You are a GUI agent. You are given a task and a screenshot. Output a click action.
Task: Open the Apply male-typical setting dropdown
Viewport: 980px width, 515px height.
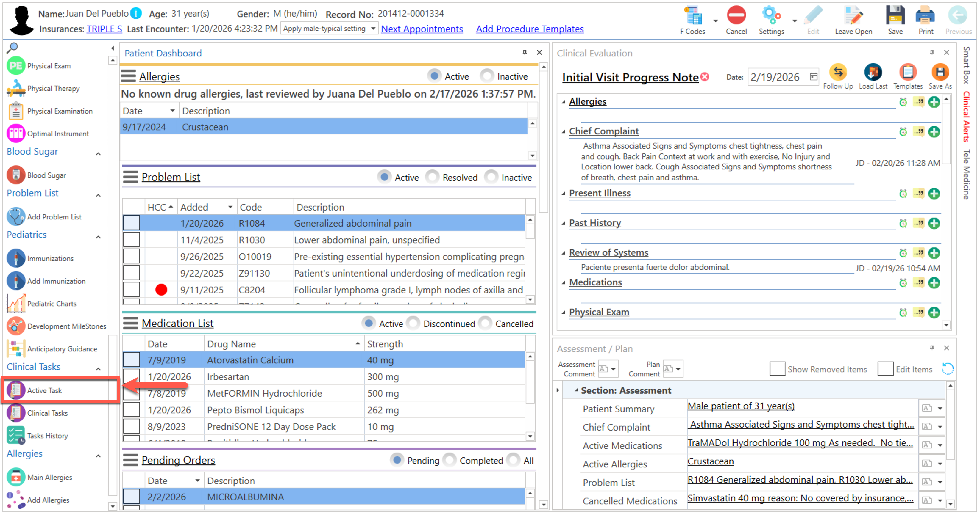(x=373, y=29)
